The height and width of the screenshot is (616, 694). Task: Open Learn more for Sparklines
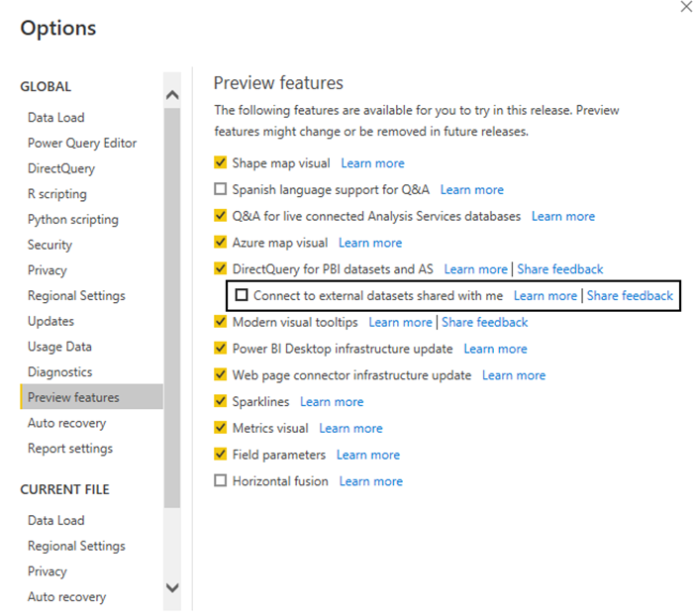[x=332, y=402]
